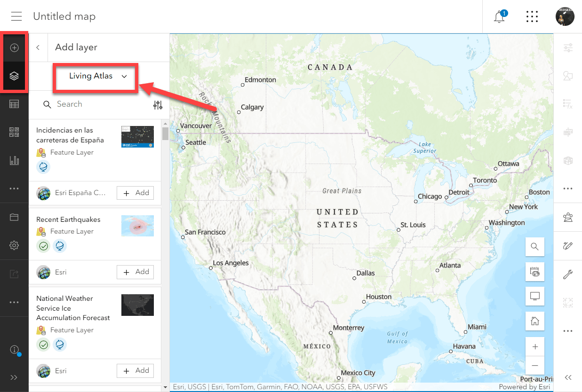The width and height of the screenshot is (582, 392).
Task: Click the map search magnifier button
Action: pos(534,247)
